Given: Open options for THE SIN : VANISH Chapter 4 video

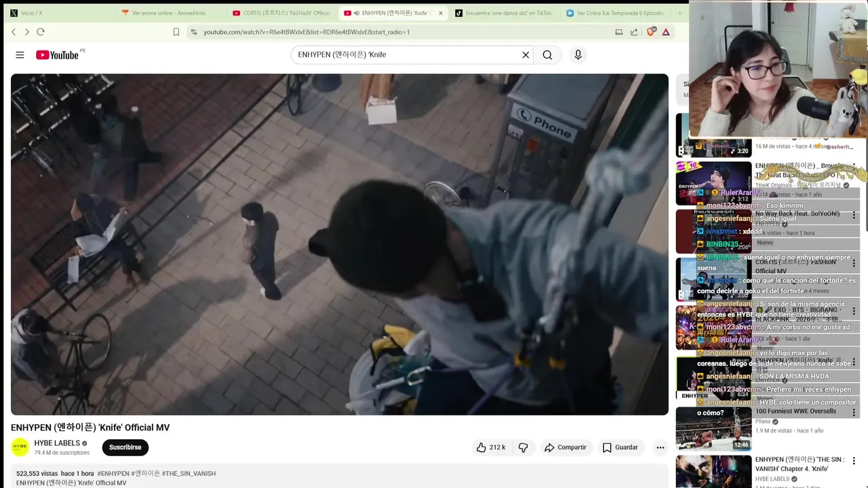Looking at the screenshot, I should pos(854,462).
